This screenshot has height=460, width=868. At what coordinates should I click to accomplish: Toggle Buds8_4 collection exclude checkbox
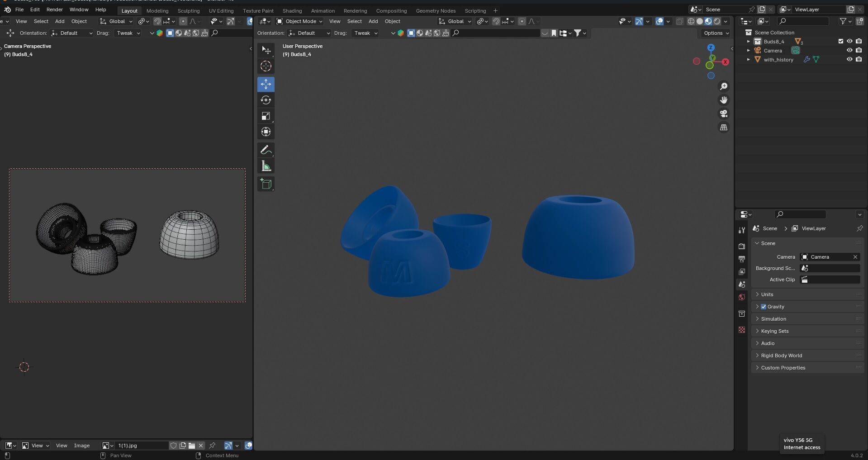click(841, 41)
